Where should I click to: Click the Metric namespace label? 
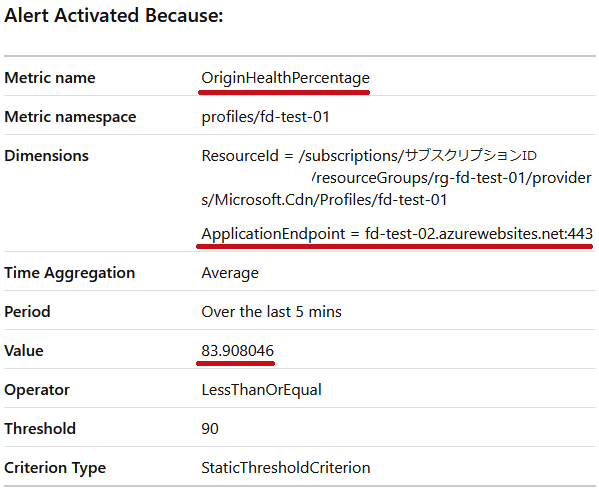(x=70, y=117)
